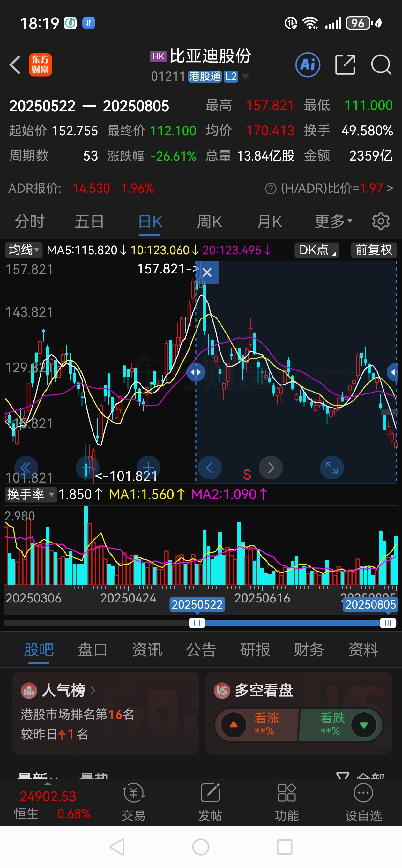Close the range selection X button
The width and height of the screenshot is (402, 868).
(207, 272)
